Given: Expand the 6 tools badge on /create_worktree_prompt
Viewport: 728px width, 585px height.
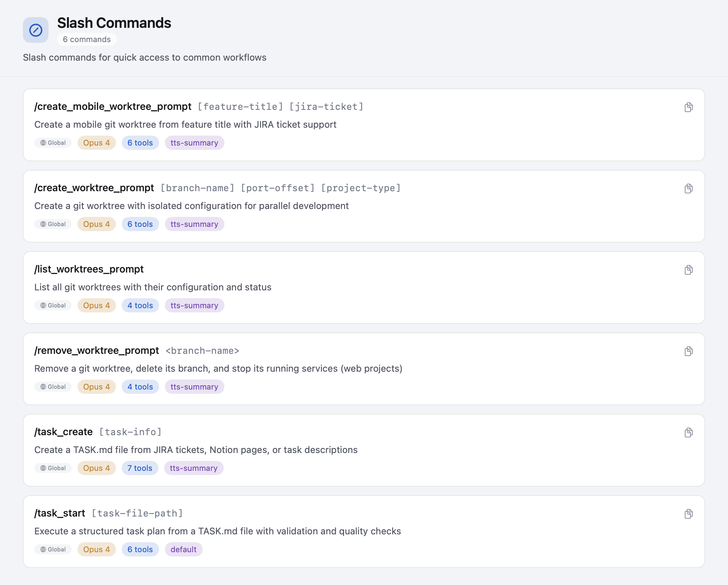Looking at the screenshot, I should click(140, 224).
